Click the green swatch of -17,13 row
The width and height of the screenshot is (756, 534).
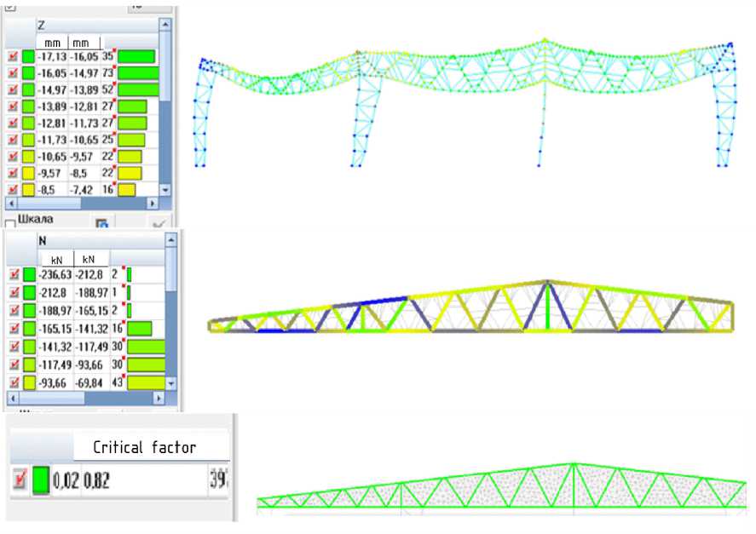tap(28, 56)
